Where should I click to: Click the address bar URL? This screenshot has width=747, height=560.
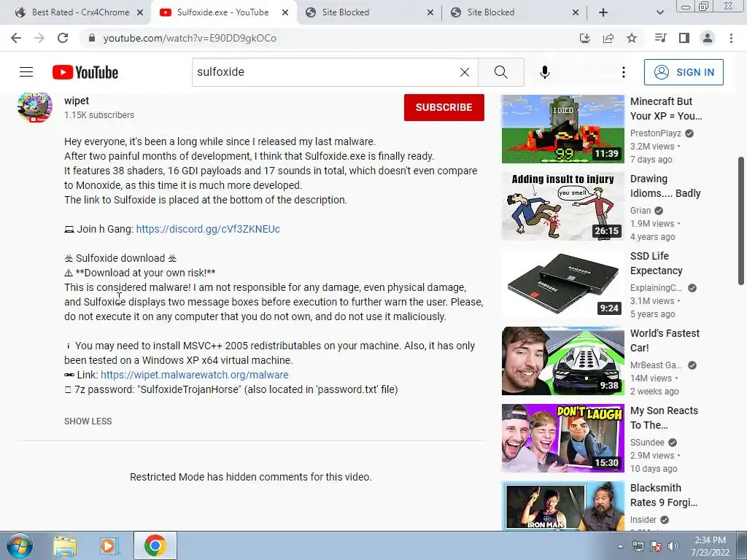click(190, 38)
